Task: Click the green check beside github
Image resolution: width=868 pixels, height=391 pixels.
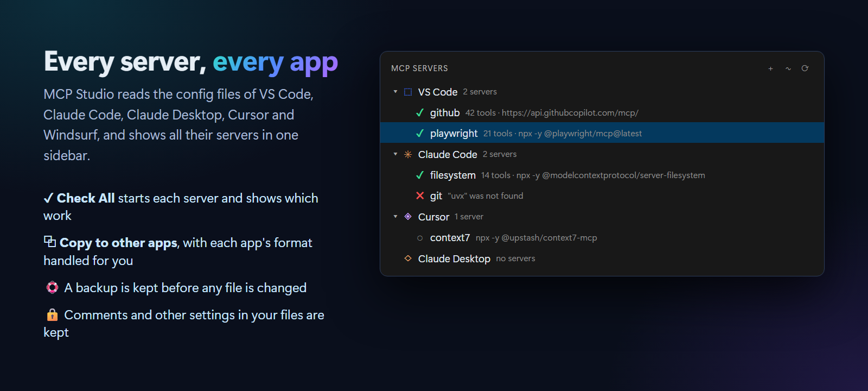Action: (x=420, y=112)
